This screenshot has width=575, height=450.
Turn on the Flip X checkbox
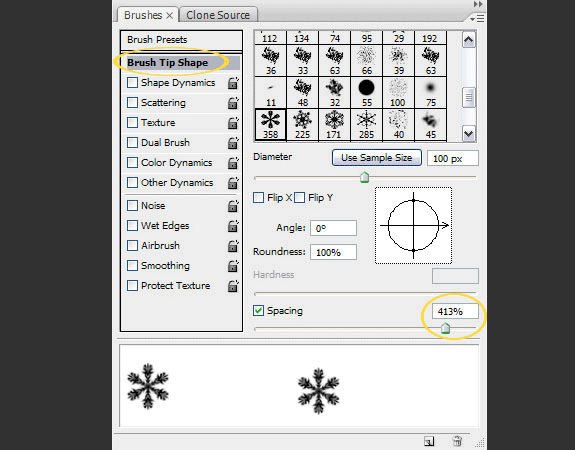(259, 198)
